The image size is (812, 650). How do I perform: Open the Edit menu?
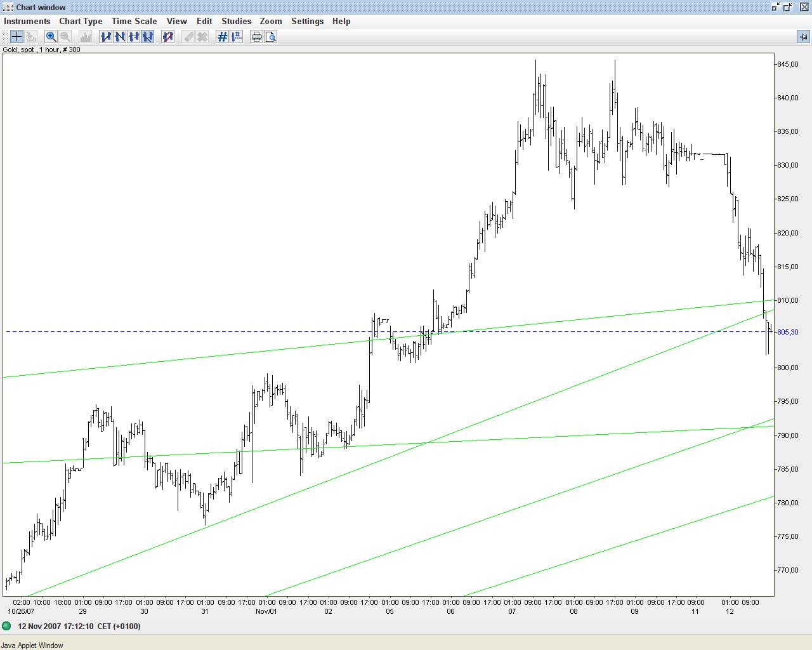(204, 21)
